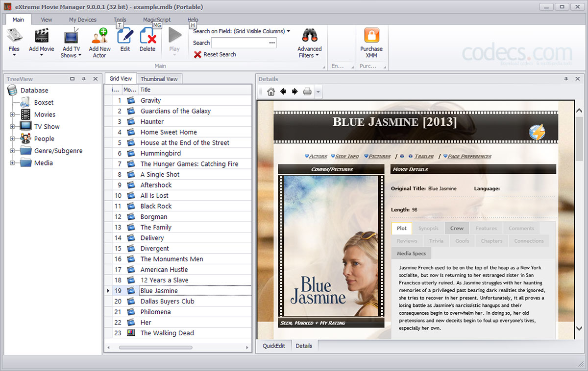Viewport: 588px width, 371px height.
Task: Click the Add Movie clapperboard icon
Action: point(42,36)
